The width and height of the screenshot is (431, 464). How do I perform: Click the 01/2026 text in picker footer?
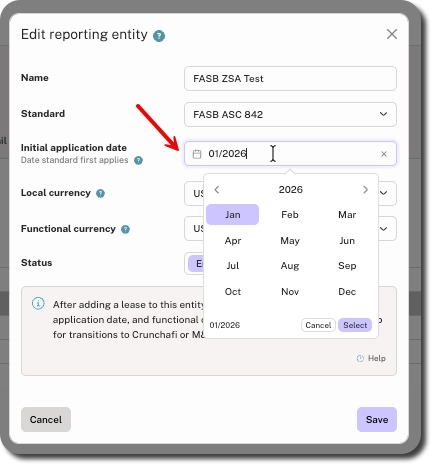point(225,325)
